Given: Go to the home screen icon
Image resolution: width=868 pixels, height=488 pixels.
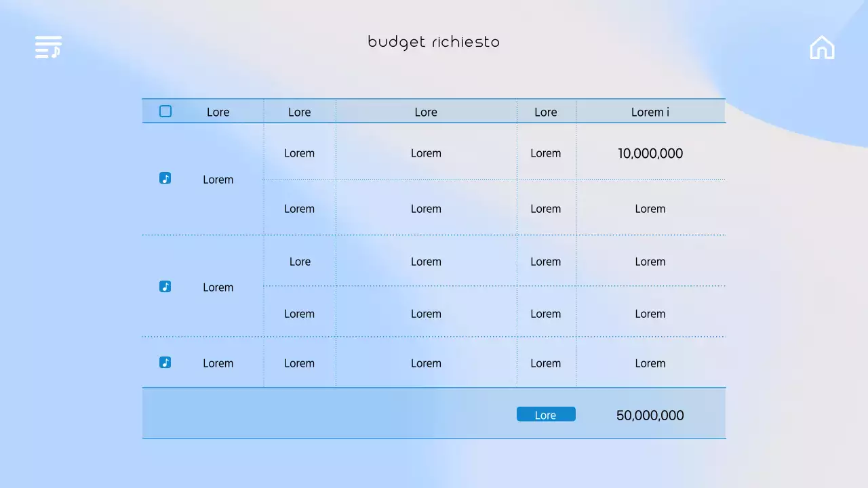Looking at the screenshot, I should [x=822, y=47].
